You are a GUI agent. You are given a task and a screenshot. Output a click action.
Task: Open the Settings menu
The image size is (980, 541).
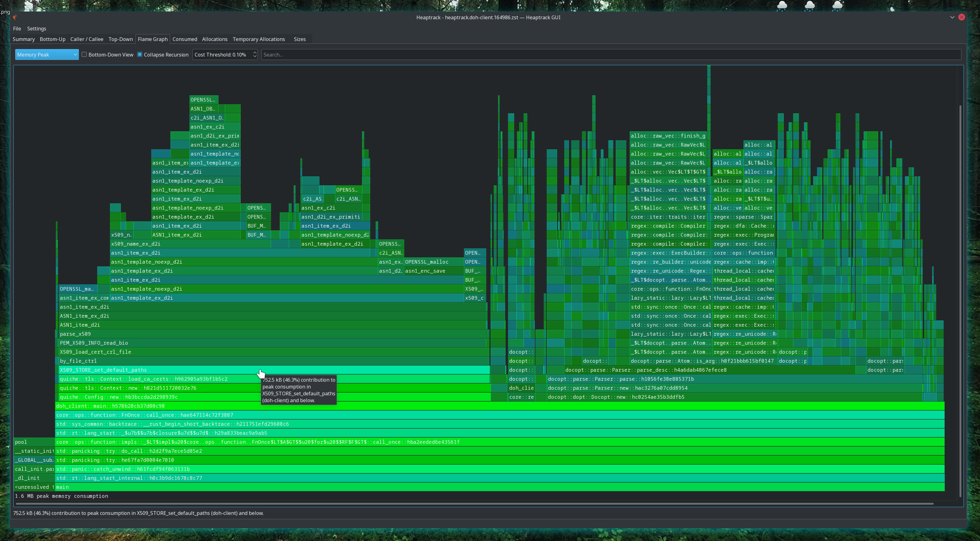[x=37, y=29]
